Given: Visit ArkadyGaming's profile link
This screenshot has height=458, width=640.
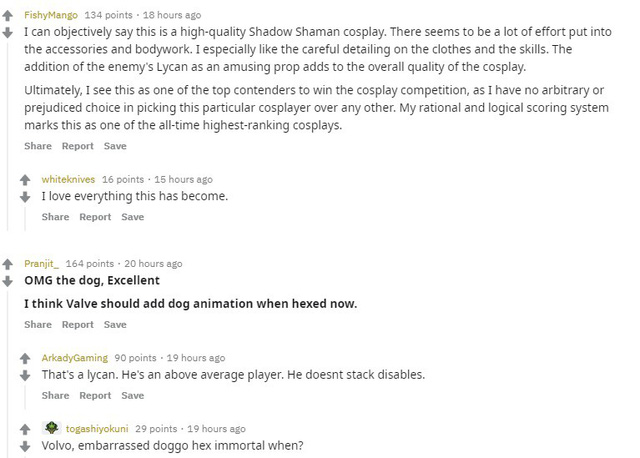Looking at the screenshot, I should click(x=75, y=358).
